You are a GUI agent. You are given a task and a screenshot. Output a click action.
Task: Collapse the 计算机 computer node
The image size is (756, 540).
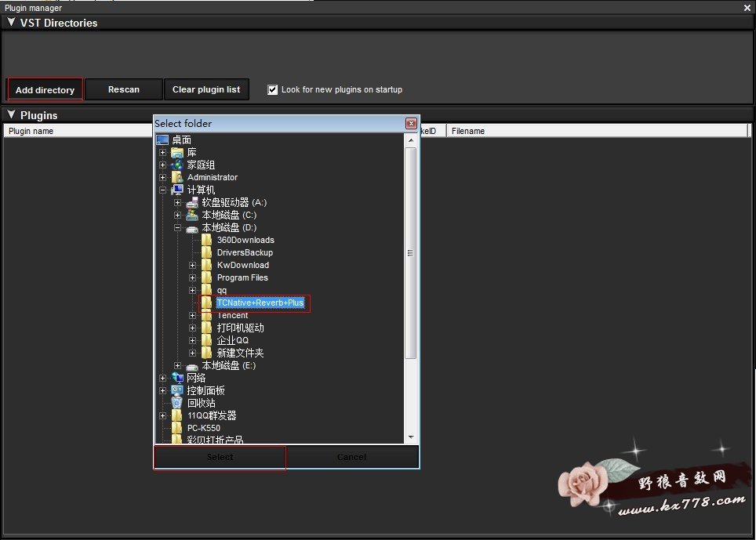(x=162, y=190)
